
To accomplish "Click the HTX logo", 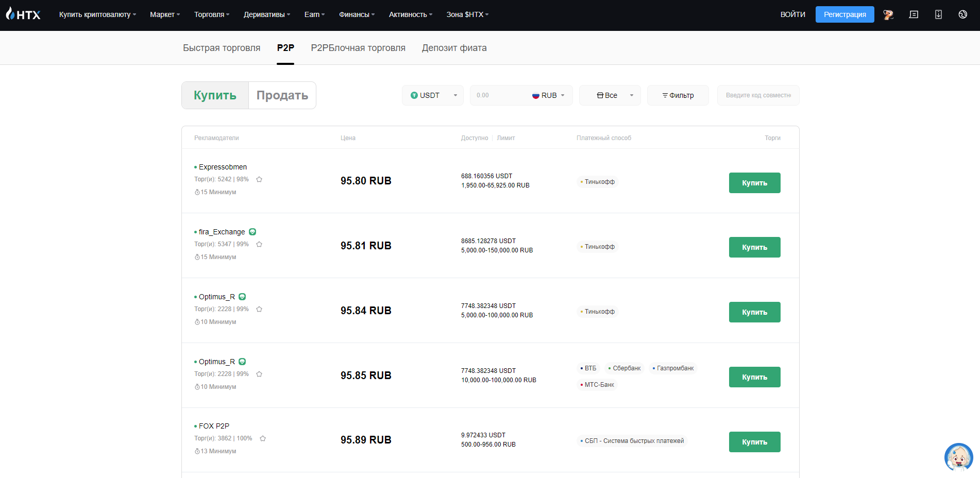I will (23, 14).
